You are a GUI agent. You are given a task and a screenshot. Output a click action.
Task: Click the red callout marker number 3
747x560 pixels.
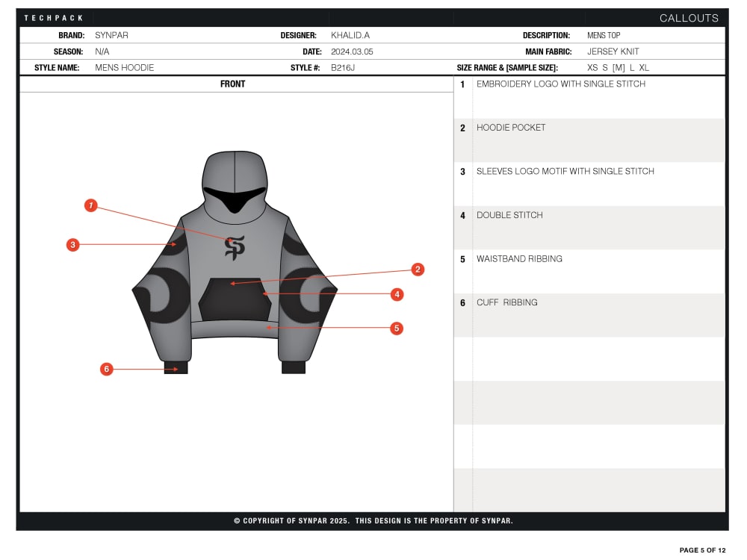click(x=73, y=245)
